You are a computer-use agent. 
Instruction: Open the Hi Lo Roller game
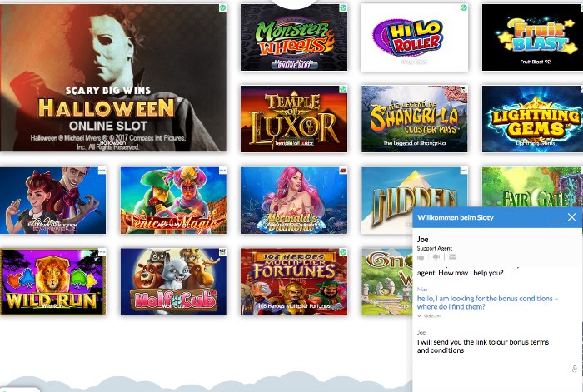415,37
